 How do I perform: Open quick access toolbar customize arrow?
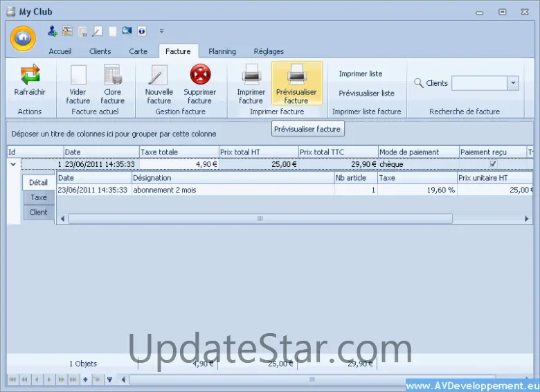(161, 31)
